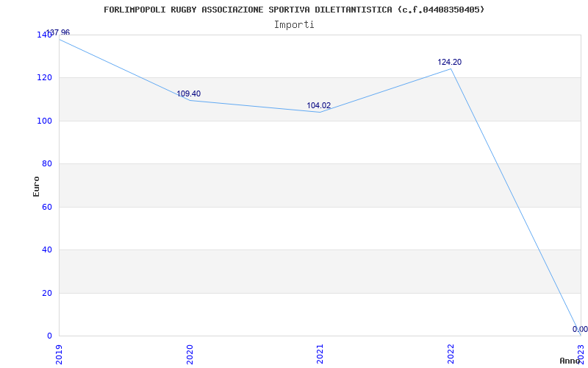
Task: Click the 100 y-axis tick label
Action: (x=44, y=121)
